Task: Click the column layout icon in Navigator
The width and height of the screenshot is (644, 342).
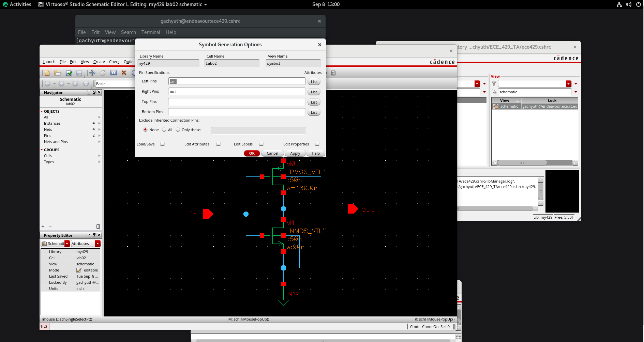Action: (x=98, y=227)
